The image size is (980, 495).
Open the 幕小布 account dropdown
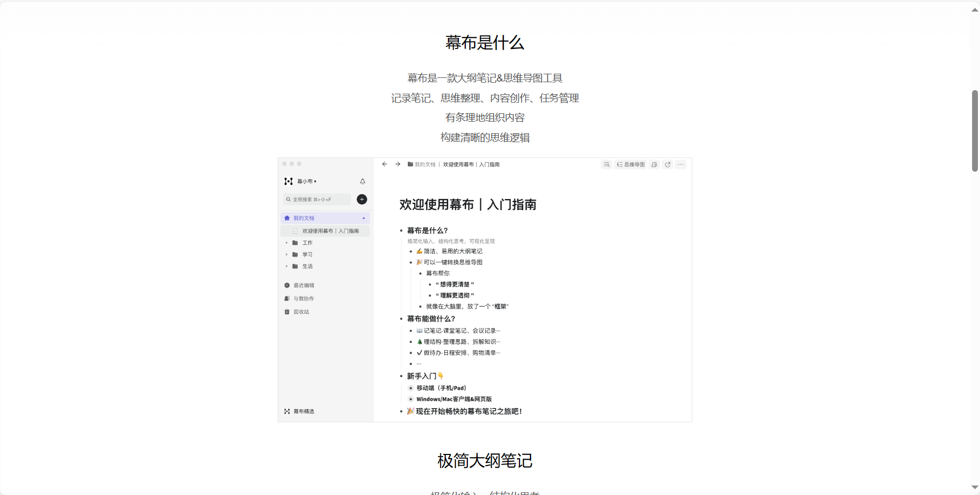tap(307, 182)
